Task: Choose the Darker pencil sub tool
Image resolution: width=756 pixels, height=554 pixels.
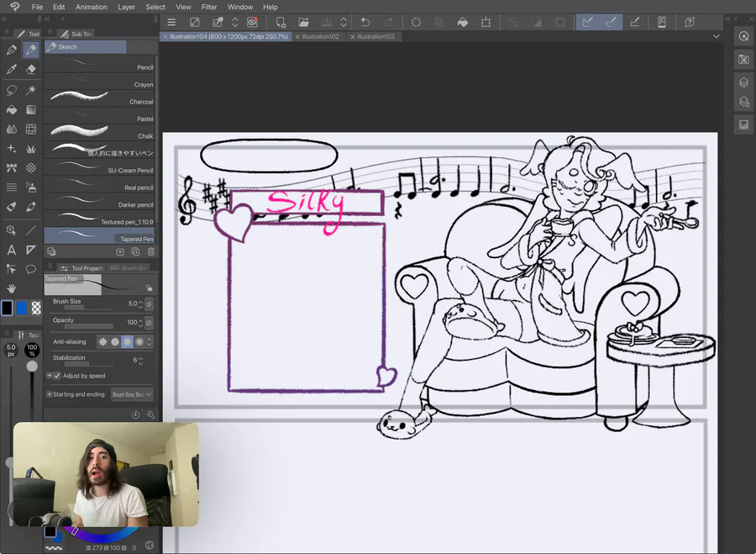Action: [99, 201]
